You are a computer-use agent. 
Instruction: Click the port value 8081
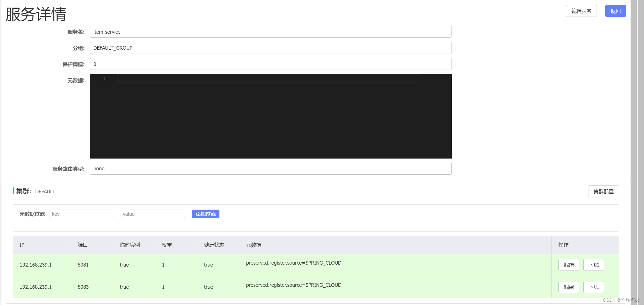click(83, 265)
